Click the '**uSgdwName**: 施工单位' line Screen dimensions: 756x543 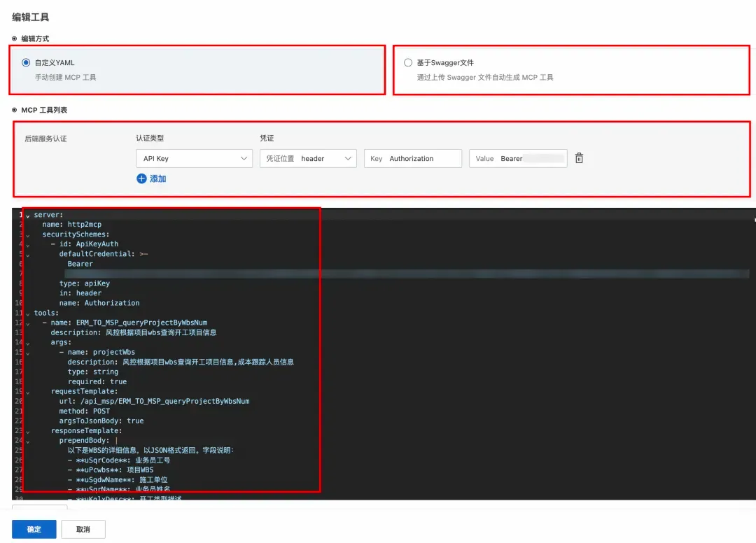click(118, 480)
